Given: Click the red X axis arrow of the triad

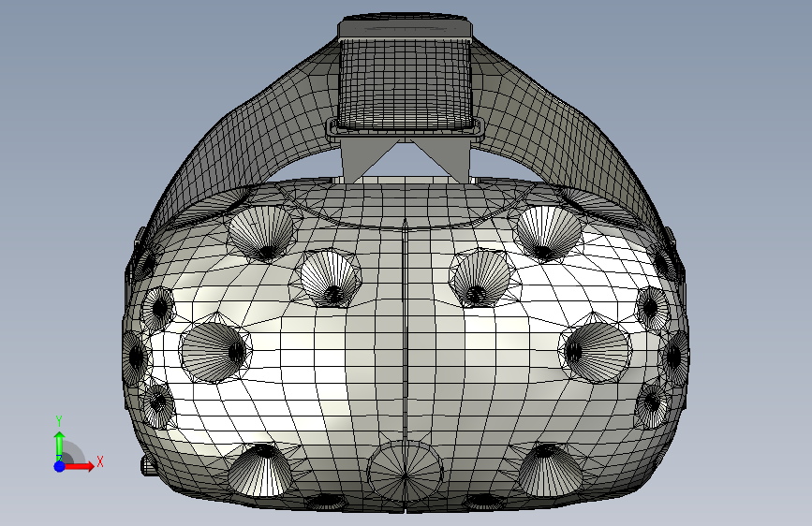Looking at the screenshot, I should click(79, 466).
